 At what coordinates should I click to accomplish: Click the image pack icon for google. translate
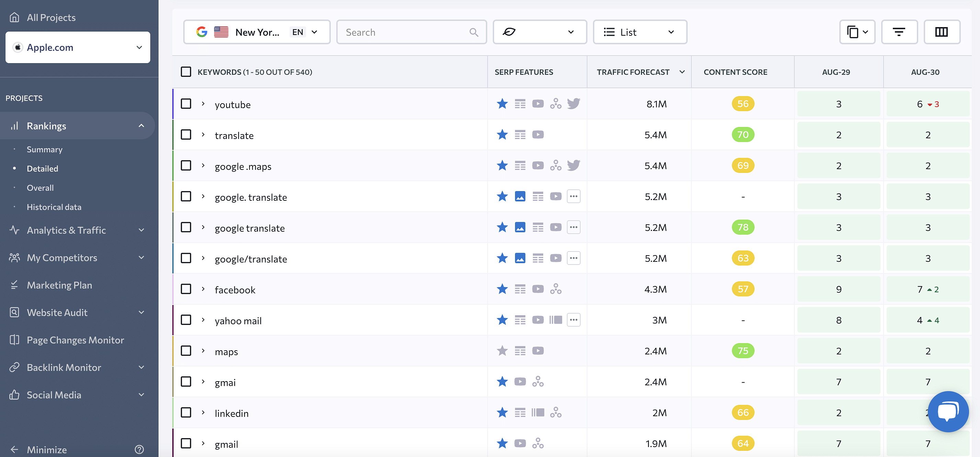[x=520, y=196]
